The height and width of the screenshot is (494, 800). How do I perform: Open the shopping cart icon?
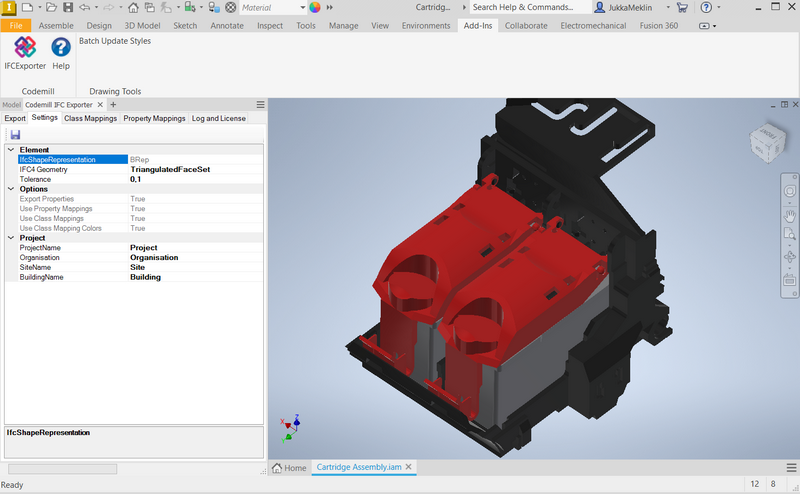(x=682, y=7)
